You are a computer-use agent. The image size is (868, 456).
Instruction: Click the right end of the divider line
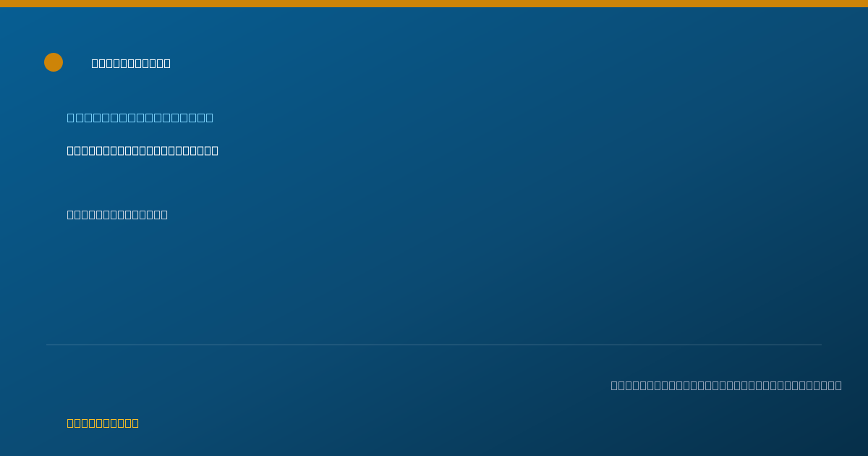coord(821,345)
